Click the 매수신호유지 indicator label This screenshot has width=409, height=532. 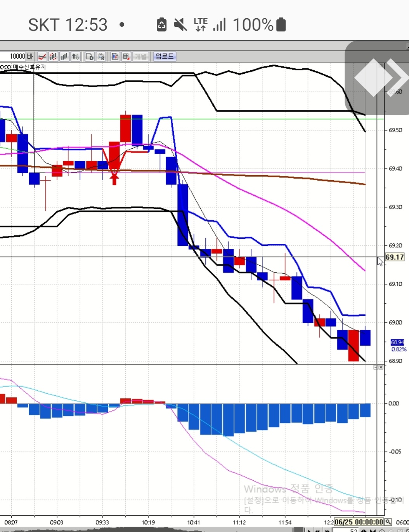29,67
